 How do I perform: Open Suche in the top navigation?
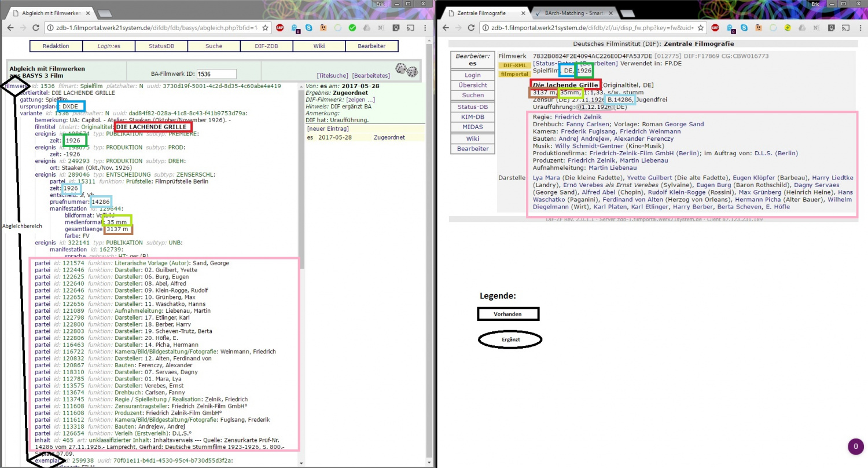214,46
